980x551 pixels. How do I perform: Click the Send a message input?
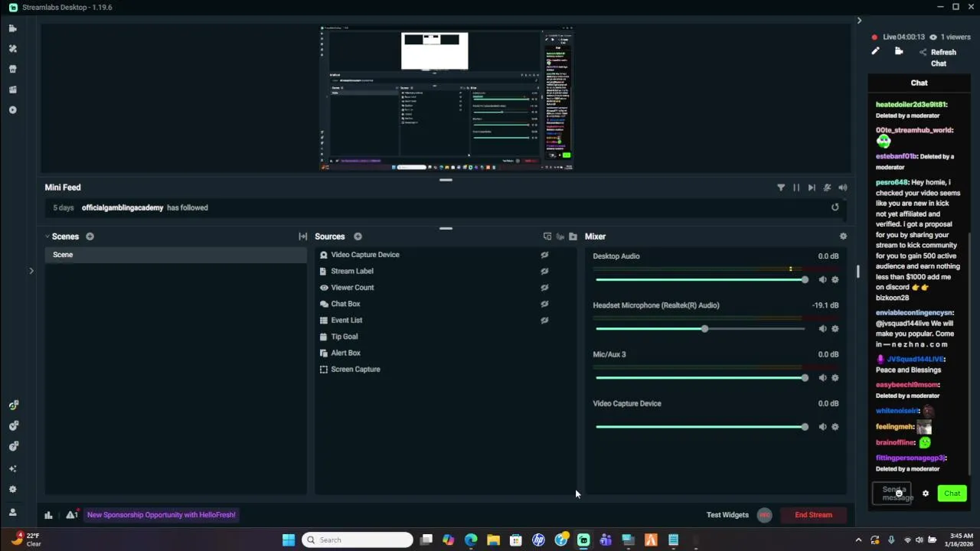[x=893, y=494]
